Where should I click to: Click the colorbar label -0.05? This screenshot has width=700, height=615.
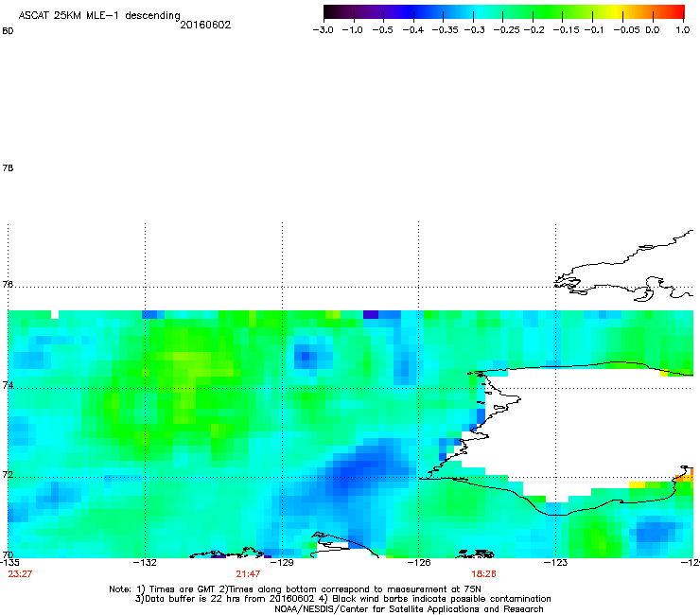pos(627,30)
